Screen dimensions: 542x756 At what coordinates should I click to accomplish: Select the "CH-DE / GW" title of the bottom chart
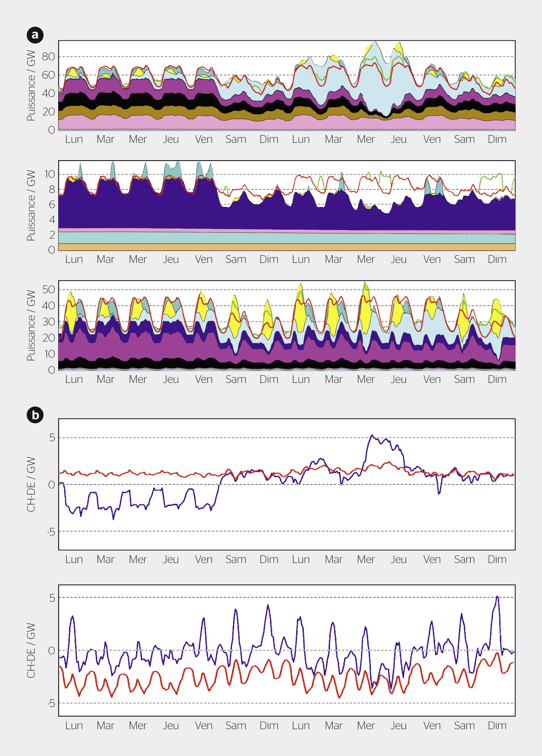(31, 651)
